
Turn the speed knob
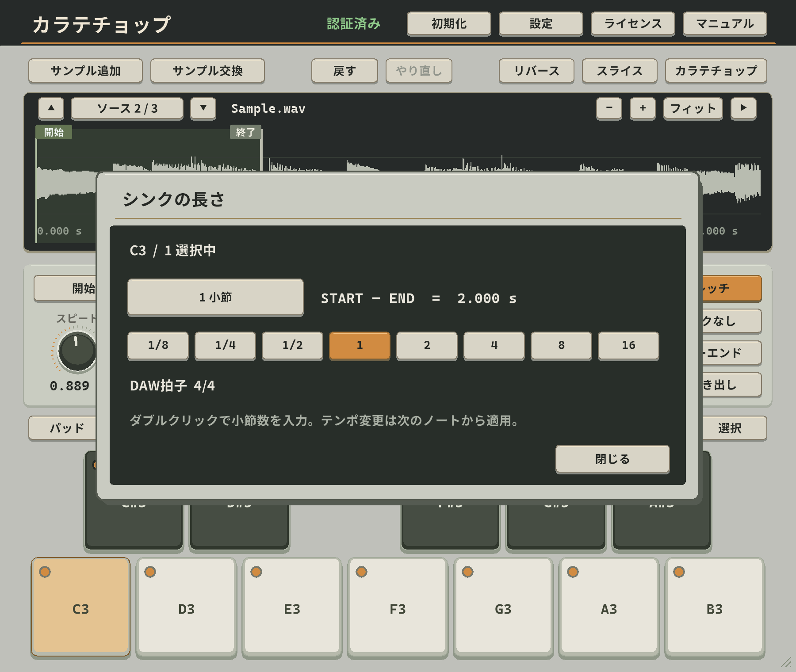pos(77,351)
